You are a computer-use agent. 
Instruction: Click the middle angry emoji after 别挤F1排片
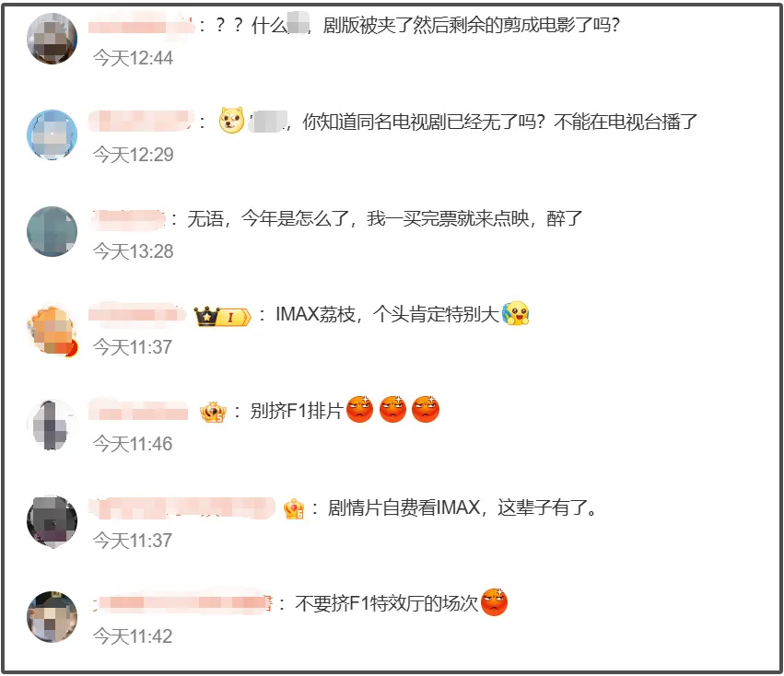tap(393, 409)
